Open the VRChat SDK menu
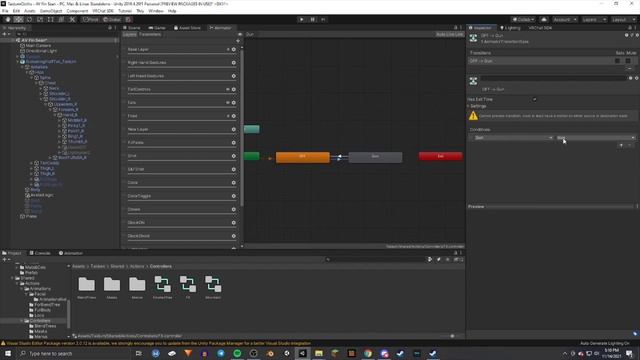This screenshot has height=360, width=640. 103,11
